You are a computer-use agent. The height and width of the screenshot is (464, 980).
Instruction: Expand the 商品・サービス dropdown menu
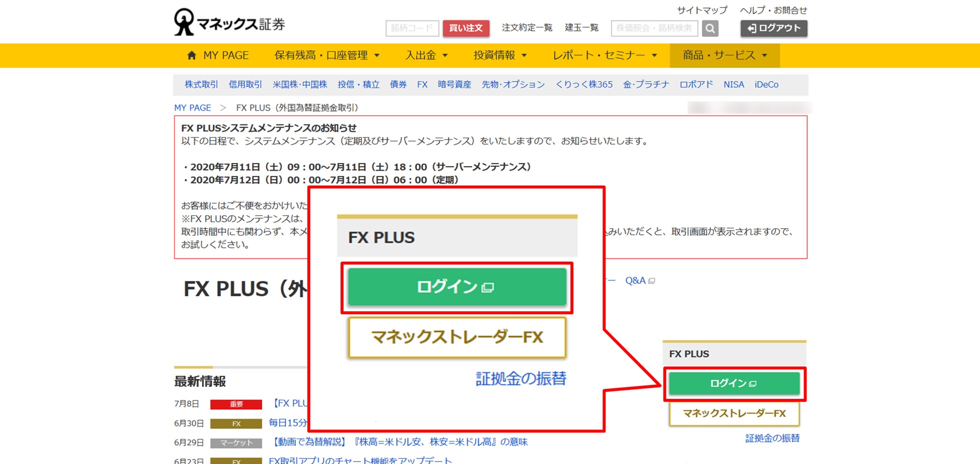coord(725,56)
